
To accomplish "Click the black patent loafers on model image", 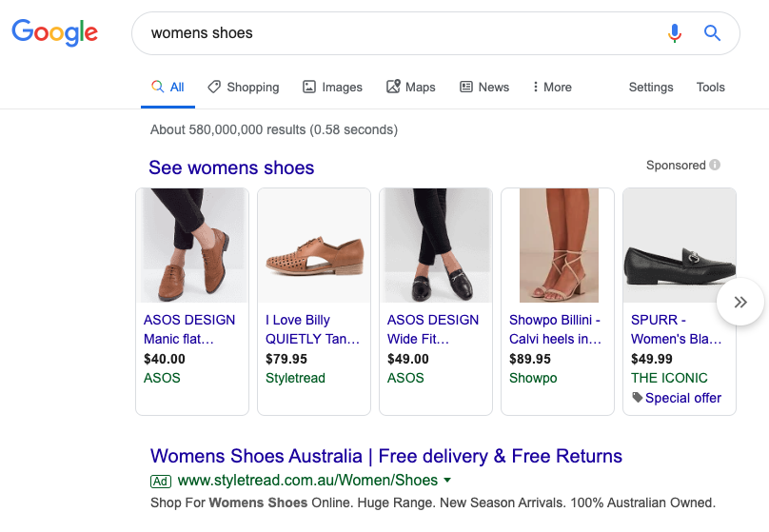I will pyautogui.click(x=436, y=246).
